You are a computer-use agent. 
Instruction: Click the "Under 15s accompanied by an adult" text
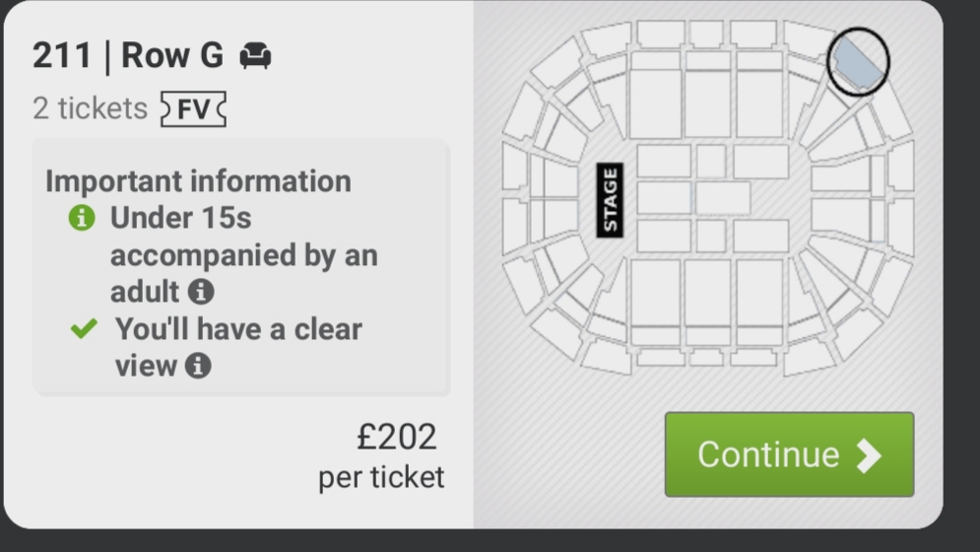[242, 254]
